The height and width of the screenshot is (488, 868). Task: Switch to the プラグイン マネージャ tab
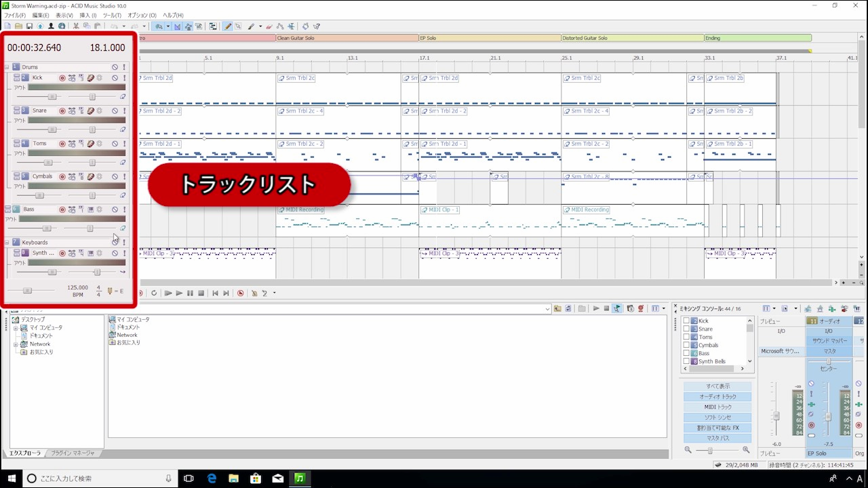pos(73,453)
